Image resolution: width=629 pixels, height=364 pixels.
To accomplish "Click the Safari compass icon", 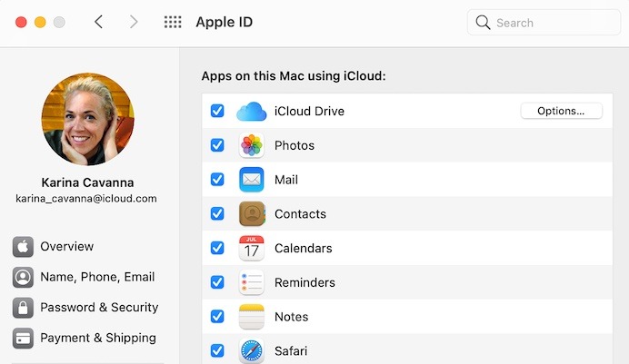I will tap(252, 350).
